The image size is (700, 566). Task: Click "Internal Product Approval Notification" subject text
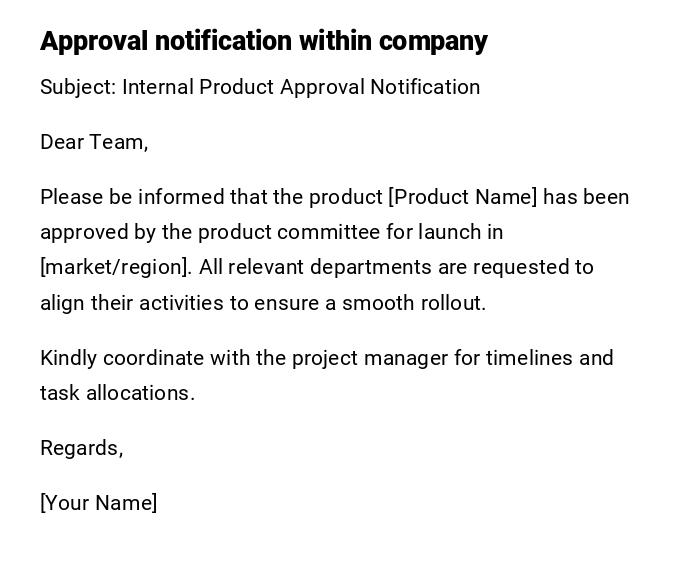pyautogui.click(x=301, y=87)
